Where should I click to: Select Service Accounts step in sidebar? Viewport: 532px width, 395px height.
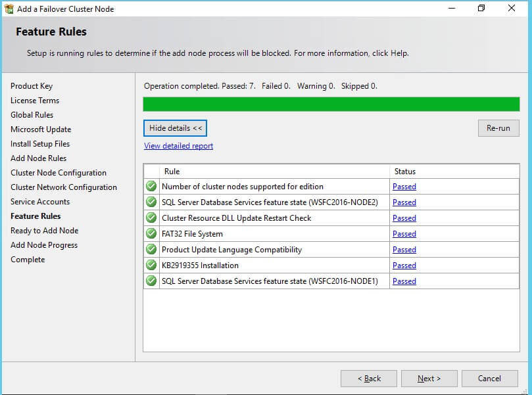click(x=40, y=202)
